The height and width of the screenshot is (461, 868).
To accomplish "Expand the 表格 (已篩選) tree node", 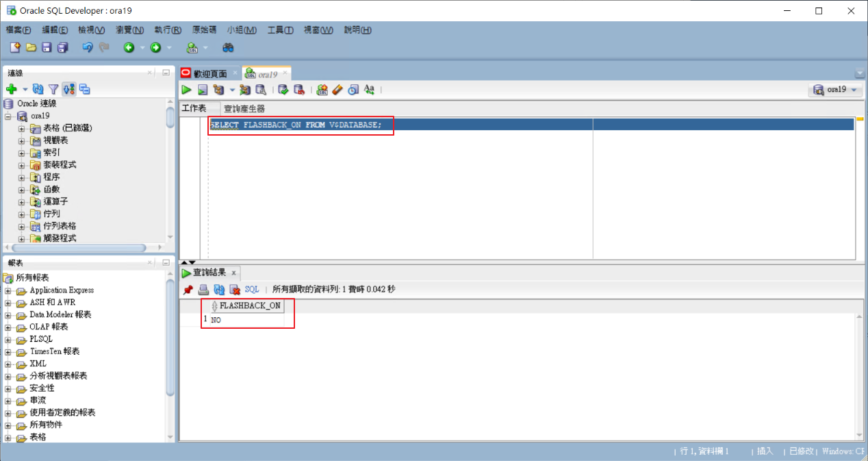I will (x=22, y=129).
